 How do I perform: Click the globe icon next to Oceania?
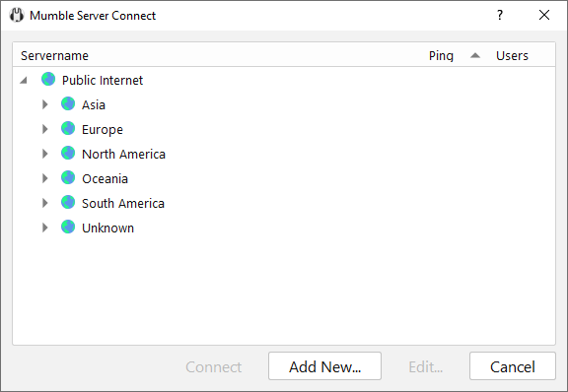68,177
